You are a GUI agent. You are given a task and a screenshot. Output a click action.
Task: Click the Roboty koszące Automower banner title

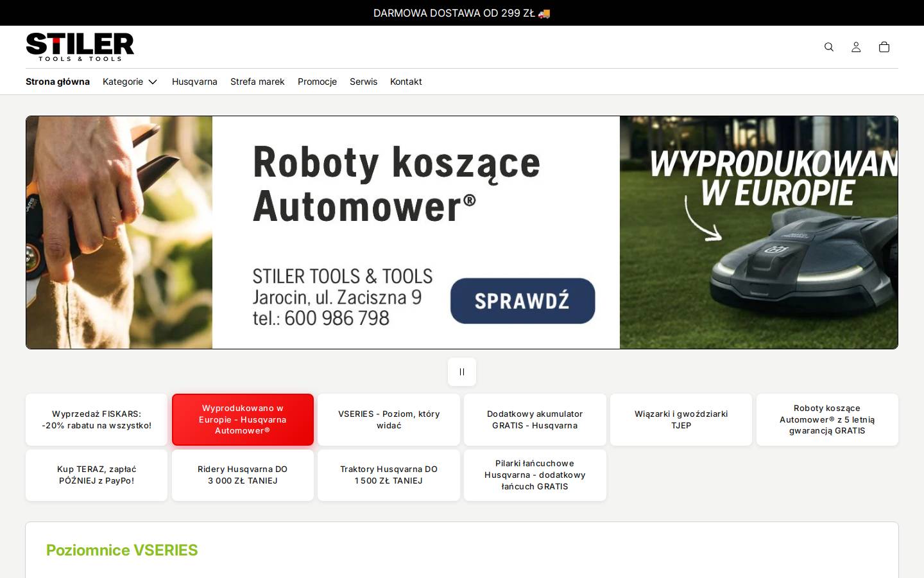[397, 184]
